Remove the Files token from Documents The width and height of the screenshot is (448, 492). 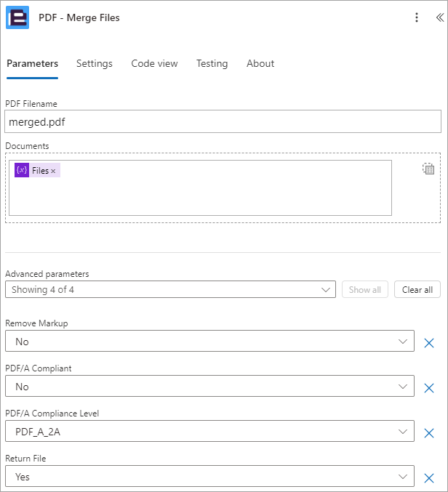tap(53, 171)
